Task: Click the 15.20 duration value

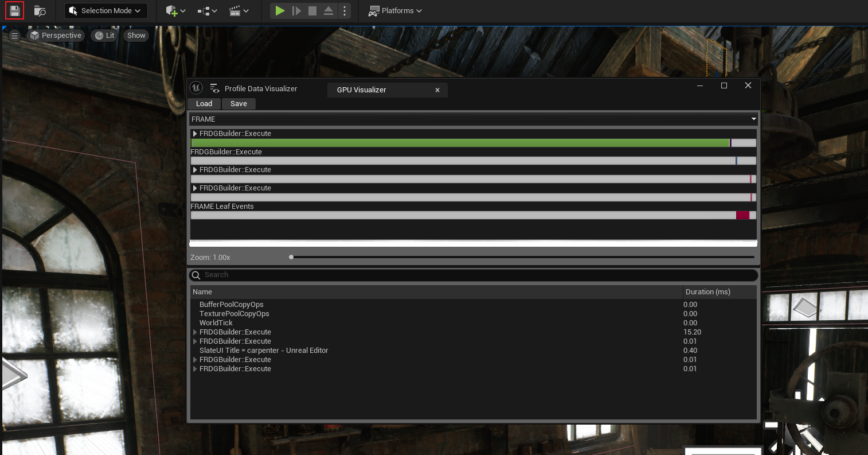Action: tap(692, 332)
